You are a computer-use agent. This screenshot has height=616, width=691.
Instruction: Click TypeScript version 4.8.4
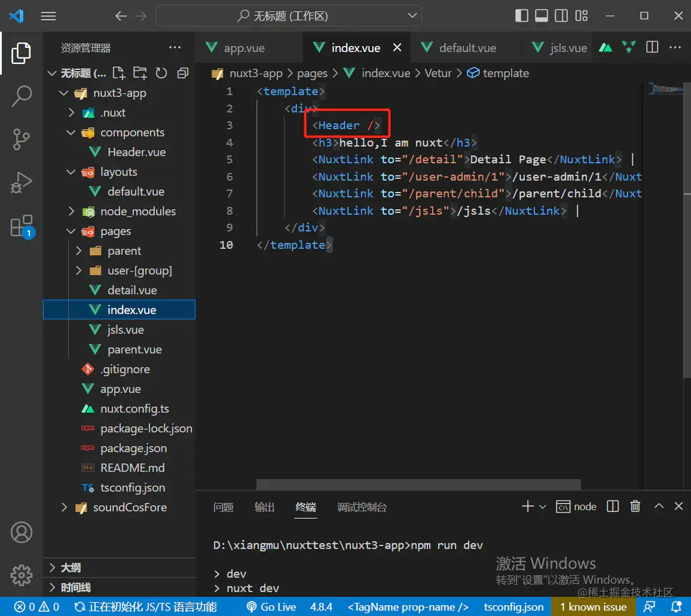tap(321, 607)
